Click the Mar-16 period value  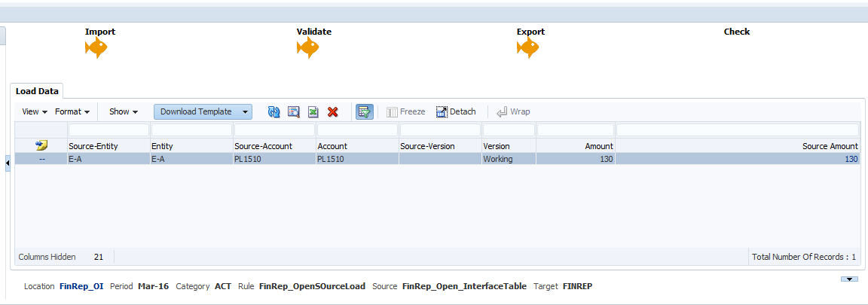154,286
